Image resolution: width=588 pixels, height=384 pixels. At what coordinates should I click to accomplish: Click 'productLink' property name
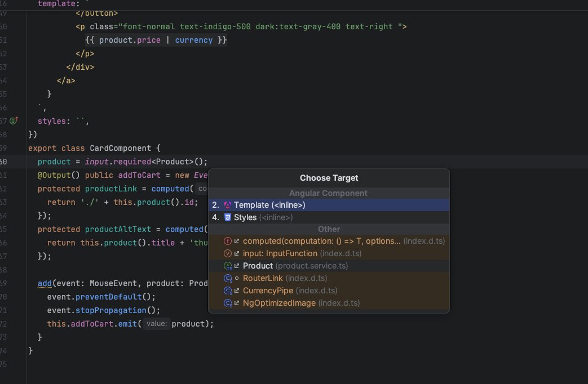110,189
